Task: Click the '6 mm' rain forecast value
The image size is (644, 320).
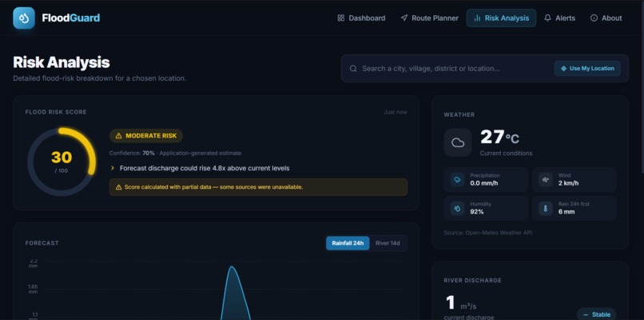Action: [566, 212]
